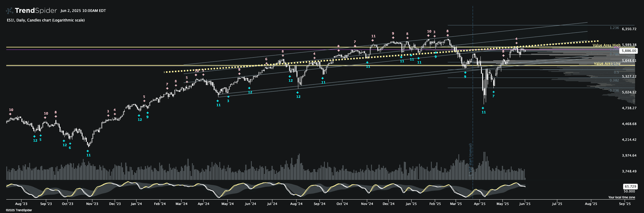
Task: Click Fibonacci level label 1.236
Action: click(x=614, y=28)
